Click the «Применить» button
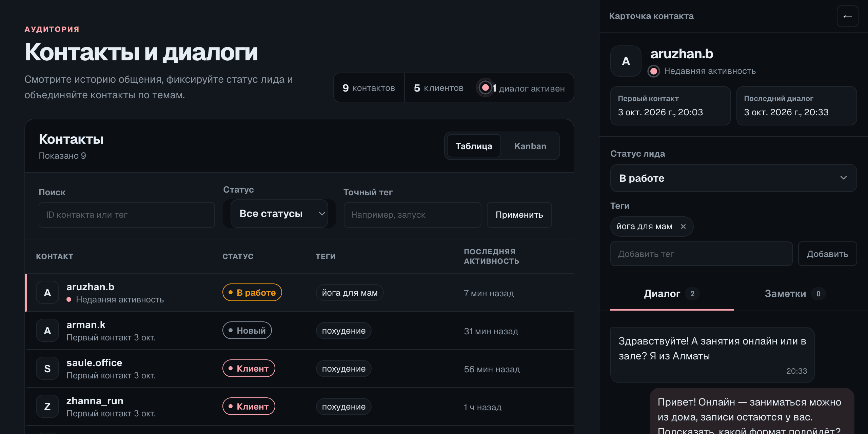Viewport: 868px width, 434px height. pyautogui.click(x=519, y=215)
